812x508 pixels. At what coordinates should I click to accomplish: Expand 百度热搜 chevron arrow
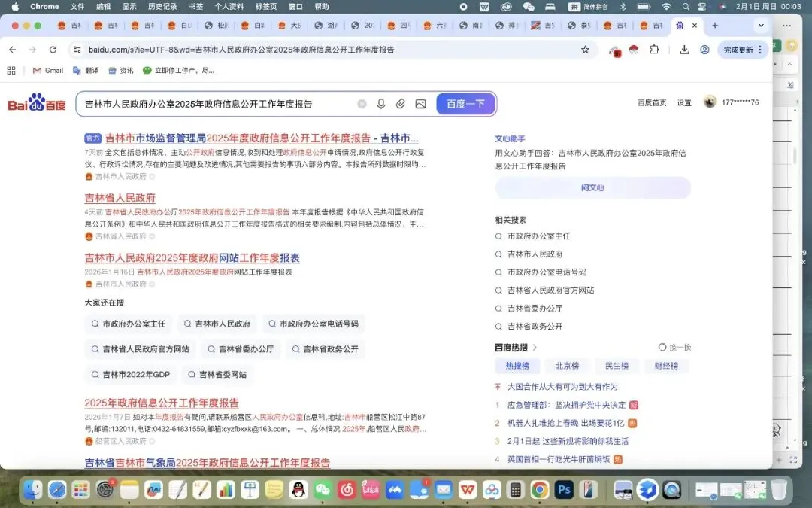coord(535,347)
